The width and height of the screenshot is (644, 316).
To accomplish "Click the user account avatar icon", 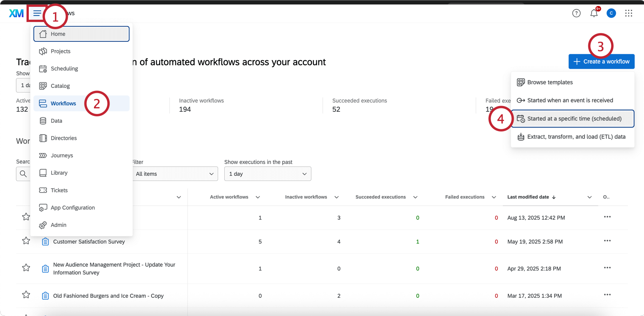I will coord(611,13).
